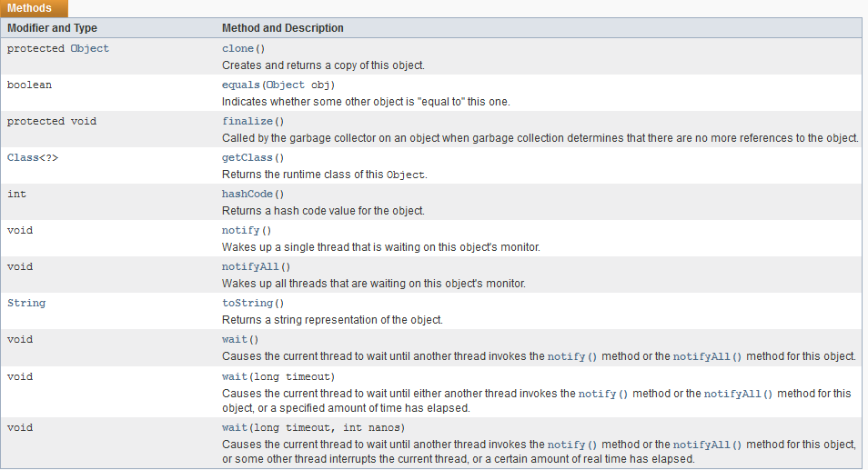Open the notify() method in name column
868x470 pixels.
(241, 231)
